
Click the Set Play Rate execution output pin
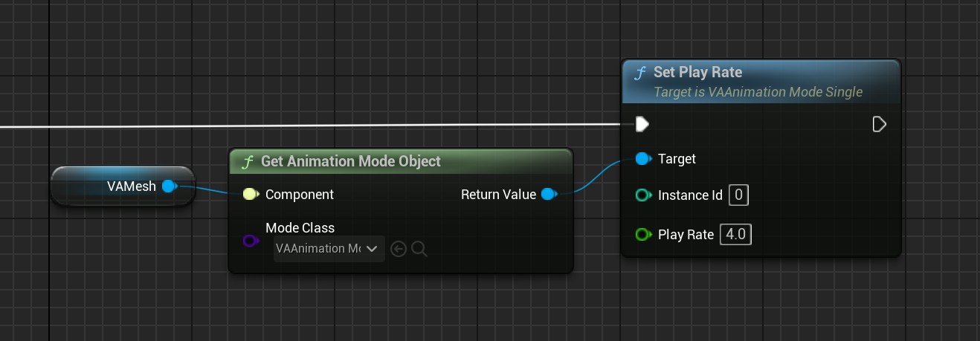coord(879,123)
